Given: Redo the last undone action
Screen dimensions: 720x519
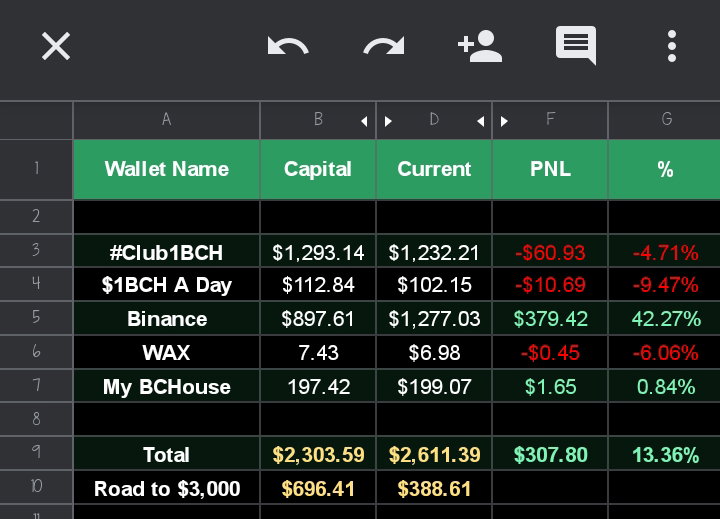Looking at the screenshot, I should pyautogui.click(x=384, y=46).
